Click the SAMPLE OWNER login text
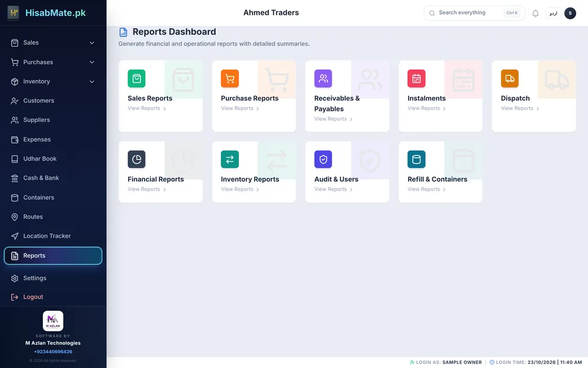 coord(462,362)
